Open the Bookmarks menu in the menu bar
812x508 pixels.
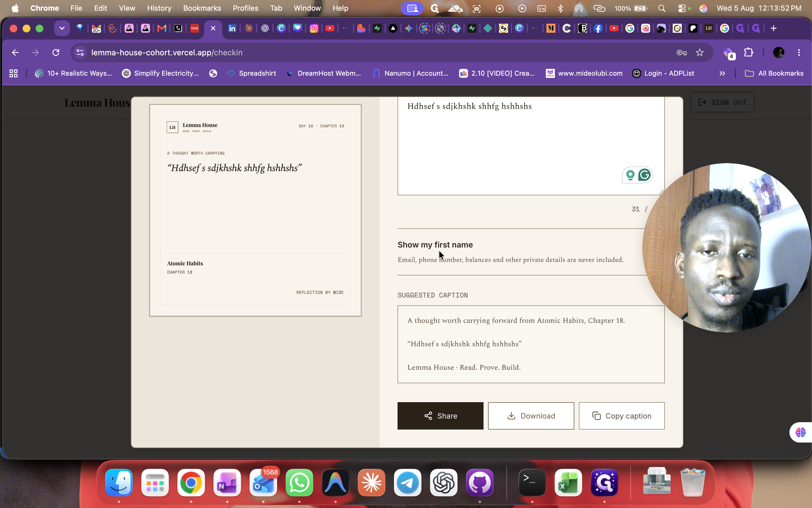pos(202,8)
